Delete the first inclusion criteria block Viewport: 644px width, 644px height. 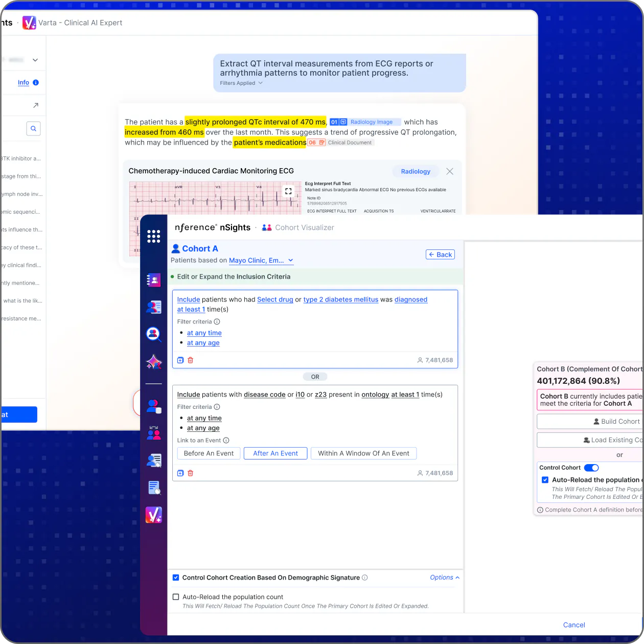pos(190,360)
